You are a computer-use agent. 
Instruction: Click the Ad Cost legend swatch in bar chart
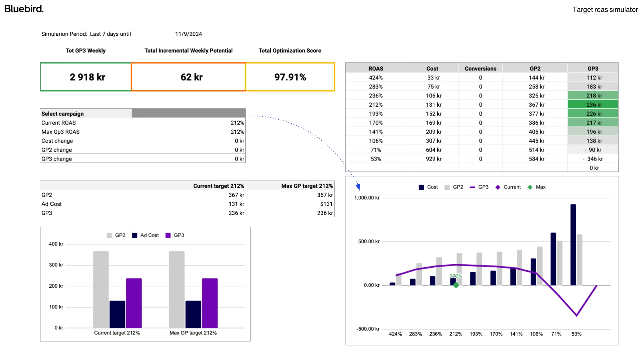pyautogui.click(x=135, y=235)
